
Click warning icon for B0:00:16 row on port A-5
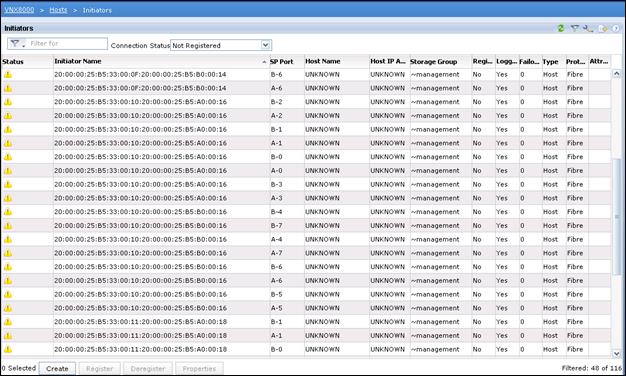[8, 308]
